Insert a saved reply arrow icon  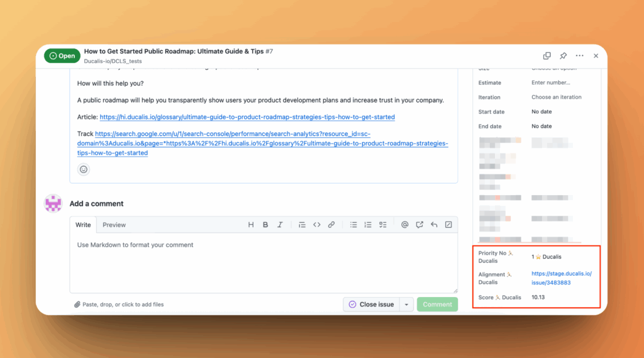(434, 225)
